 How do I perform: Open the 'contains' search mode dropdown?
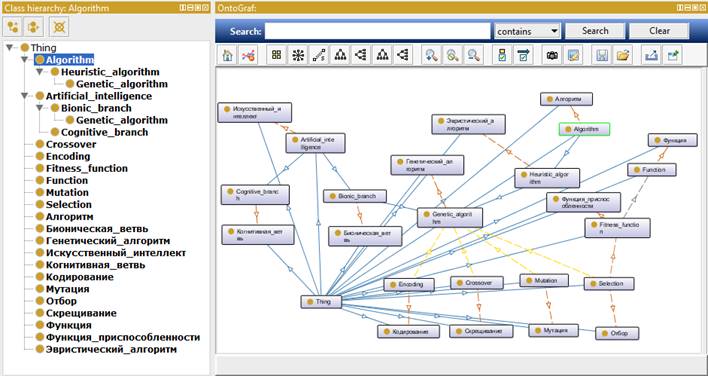coord(527,31)
